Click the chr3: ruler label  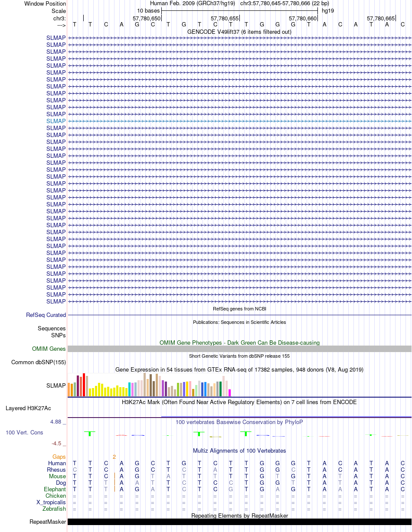click(x=59, y=18)
